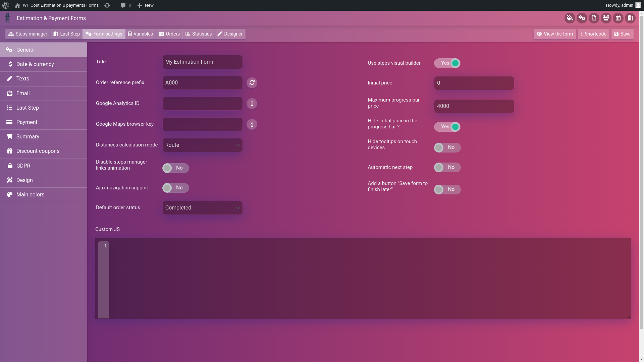Toggle Hide tooltips on touch devices
Image resolution: width=644 pixels, height=362 pixels.
[447, 148]
